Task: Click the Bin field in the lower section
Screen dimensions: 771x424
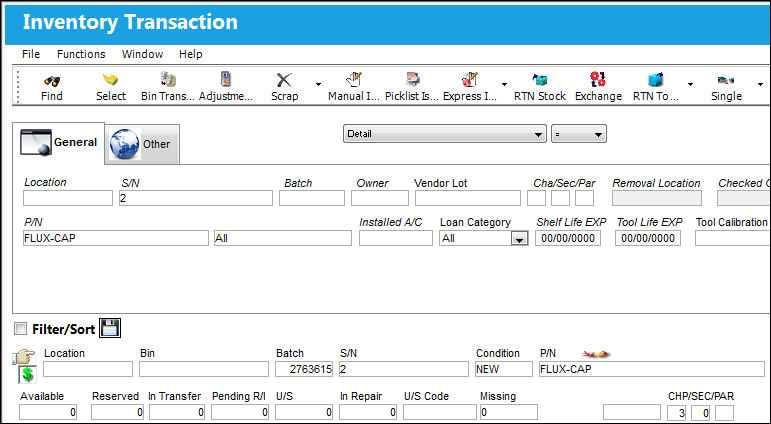Action: coord(204,369)
